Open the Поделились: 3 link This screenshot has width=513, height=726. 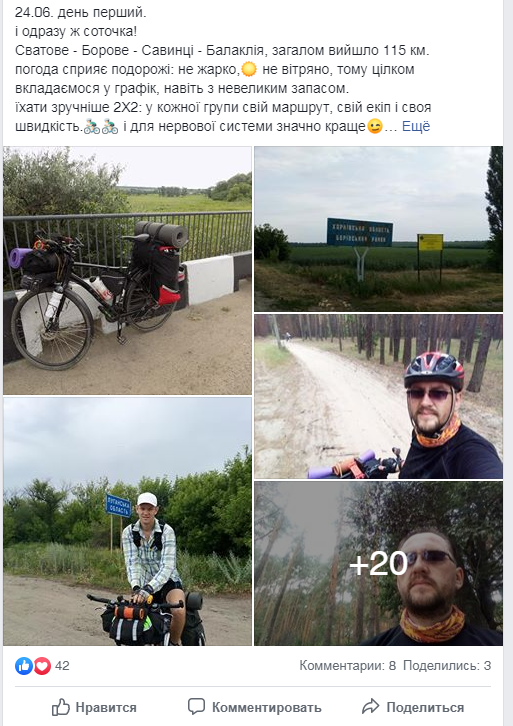click(x=447, y=666)
